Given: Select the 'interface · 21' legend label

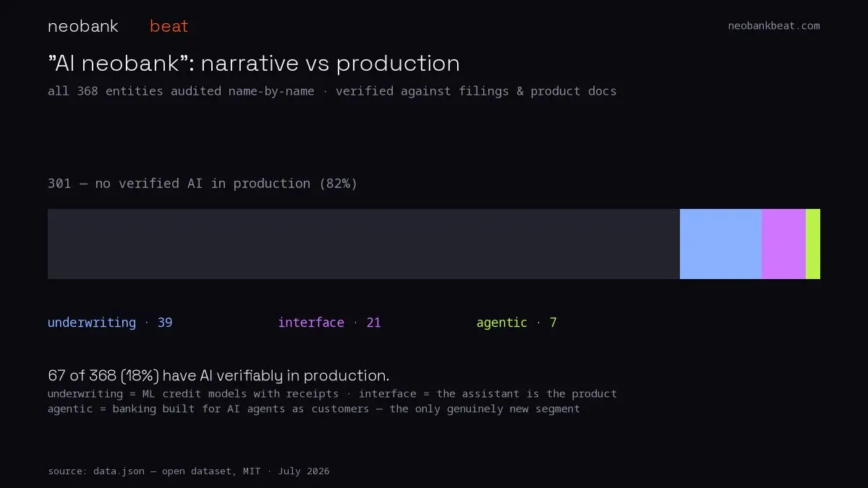Looking at the screenshot, I should 329,322.
